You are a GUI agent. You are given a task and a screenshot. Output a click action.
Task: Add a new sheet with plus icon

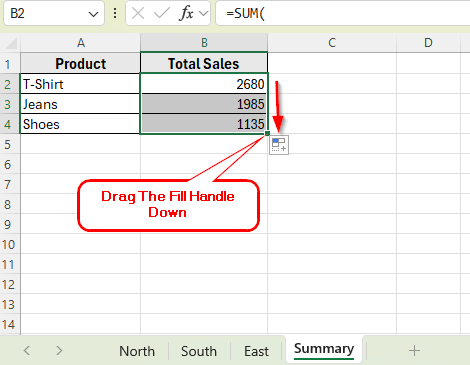tap(414, 351)
